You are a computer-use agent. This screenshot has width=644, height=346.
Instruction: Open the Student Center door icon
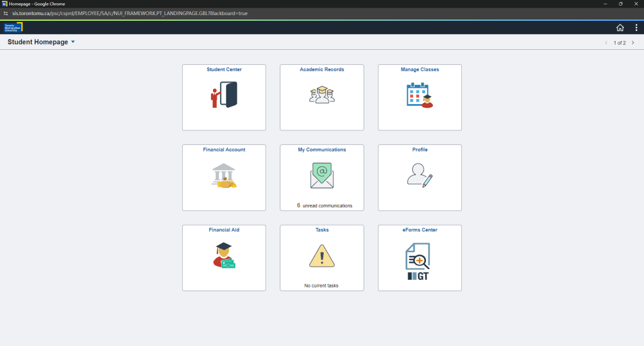coord(224,95)
